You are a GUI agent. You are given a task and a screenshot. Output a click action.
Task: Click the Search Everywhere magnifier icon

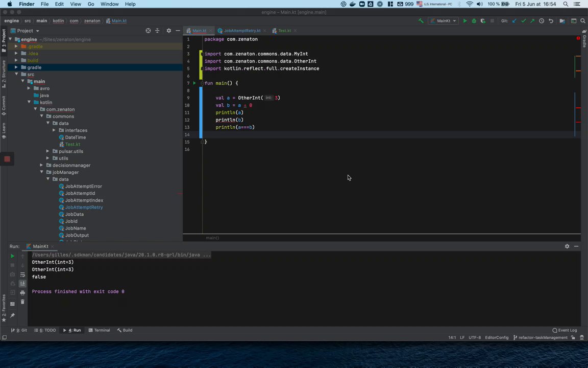pos(582,21)
